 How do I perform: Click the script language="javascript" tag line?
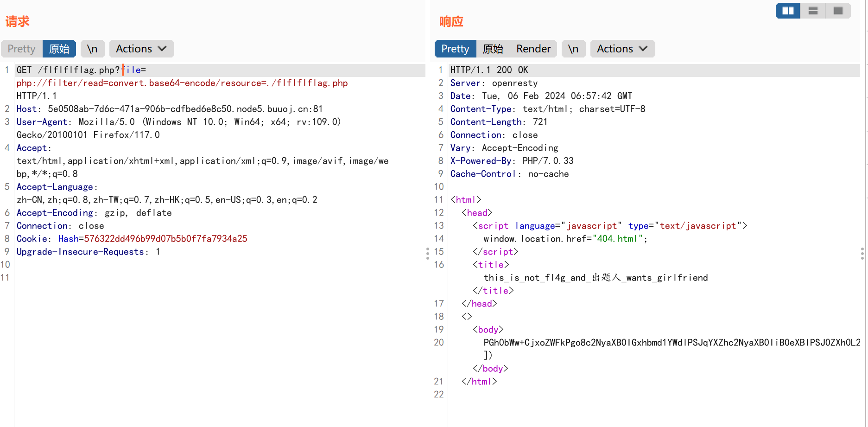(610, 226)
